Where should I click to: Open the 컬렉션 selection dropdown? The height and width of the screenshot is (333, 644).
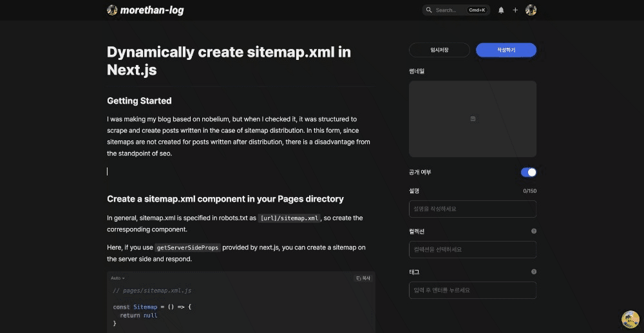(473, 250)
